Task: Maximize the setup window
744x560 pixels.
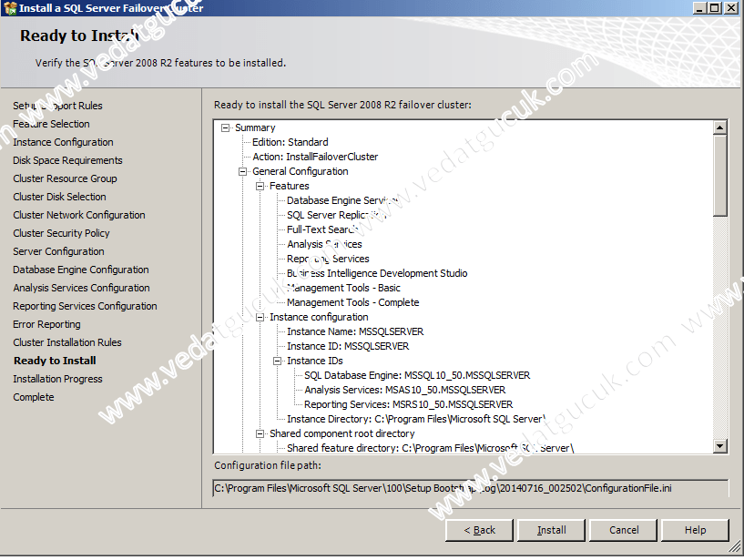Action: coord(715,7)
